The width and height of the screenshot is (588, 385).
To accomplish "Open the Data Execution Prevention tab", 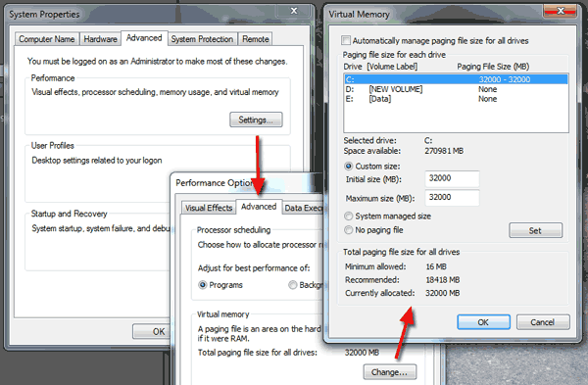I will pos(303,208).
